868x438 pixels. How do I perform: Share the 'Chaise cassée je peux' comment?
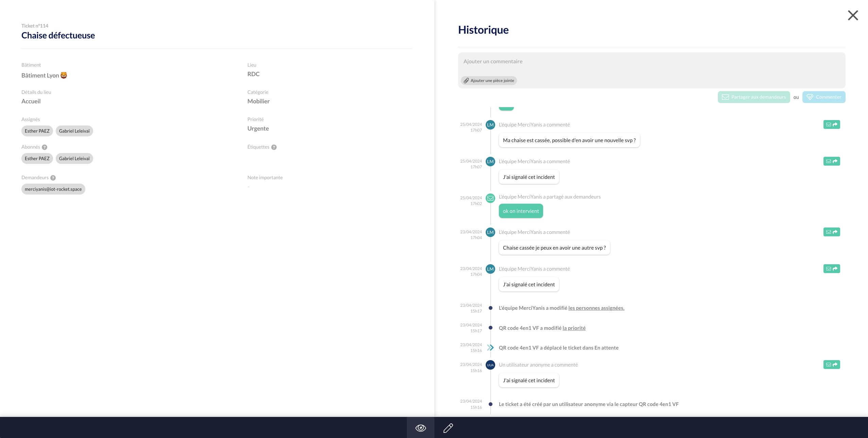(831, 232)
